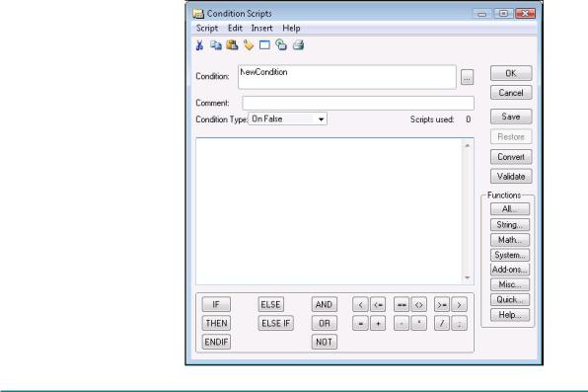Click the Condition name input field
The image size is (588, 392).
347,77
